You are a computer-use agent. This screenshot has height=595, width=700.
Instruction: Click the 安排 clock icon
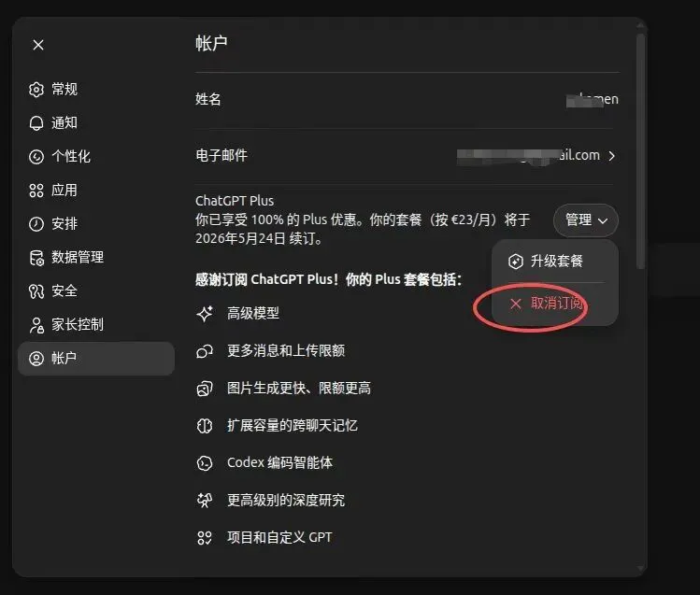(x=36, y=224)
